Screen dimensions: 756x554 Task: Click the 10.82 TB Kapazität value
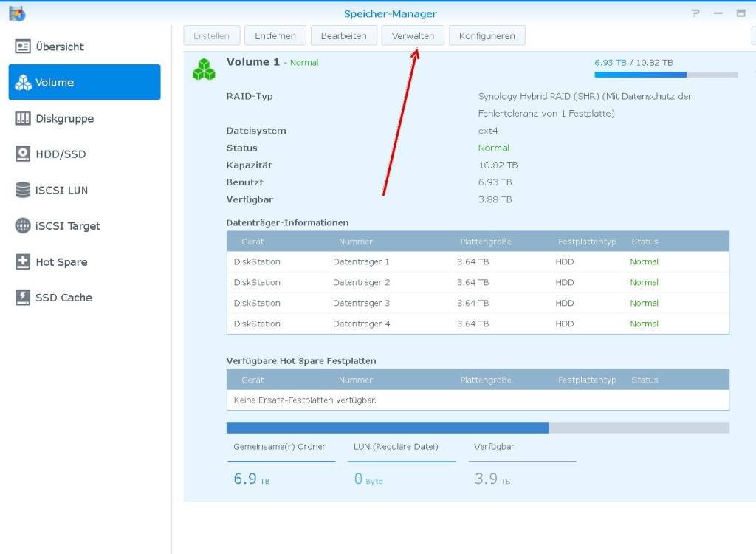[x=498, y=165]
